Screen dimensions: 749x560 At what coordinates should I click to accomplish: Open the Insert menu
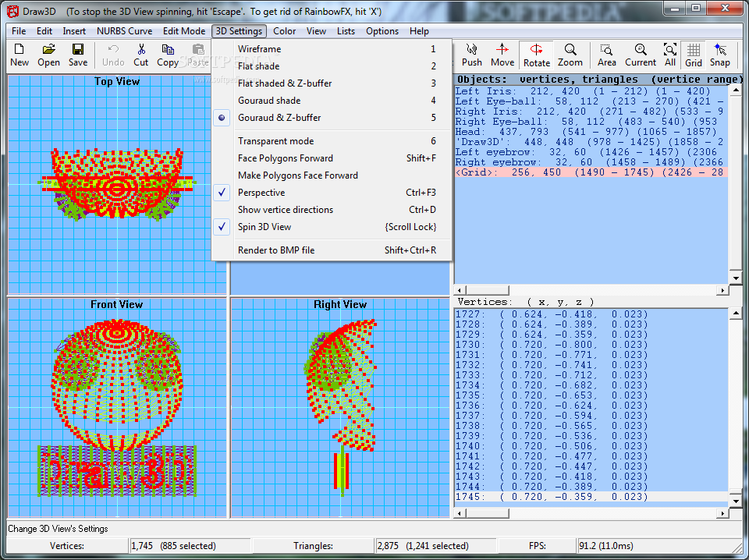(x=74, y=31)
